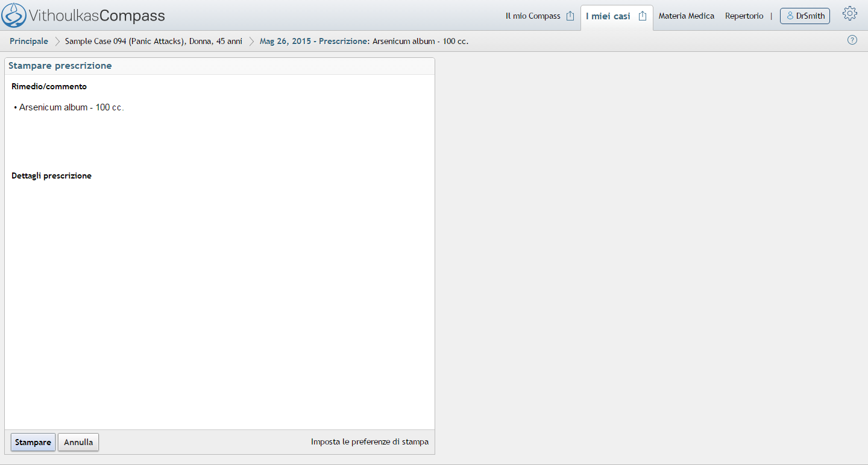Click the share icon beside Il mio Compass

point(570,16)
